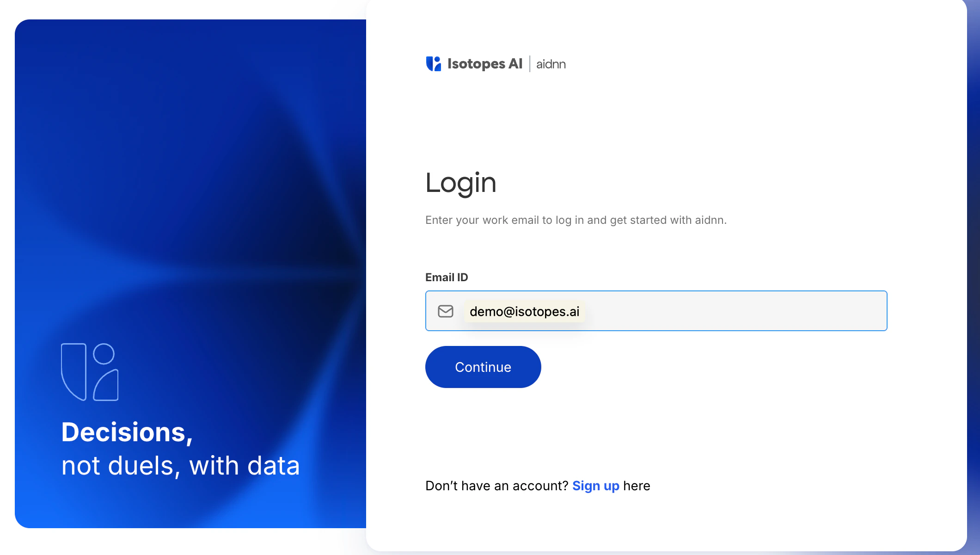Click 'not duels, with data' tagline
980x555 pixels.
(181, 466)
